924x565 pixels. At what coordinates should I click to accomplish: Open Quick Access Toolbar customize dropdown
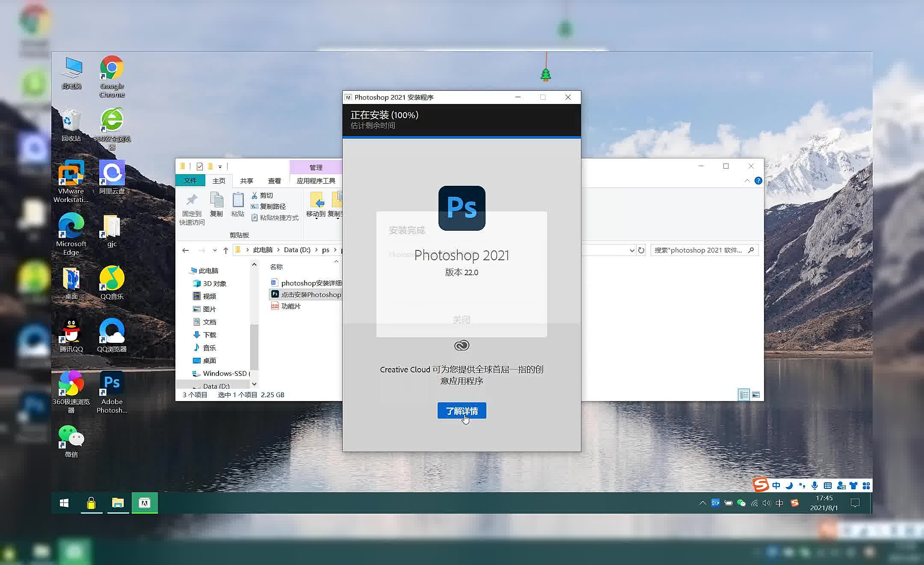(220, 167)
